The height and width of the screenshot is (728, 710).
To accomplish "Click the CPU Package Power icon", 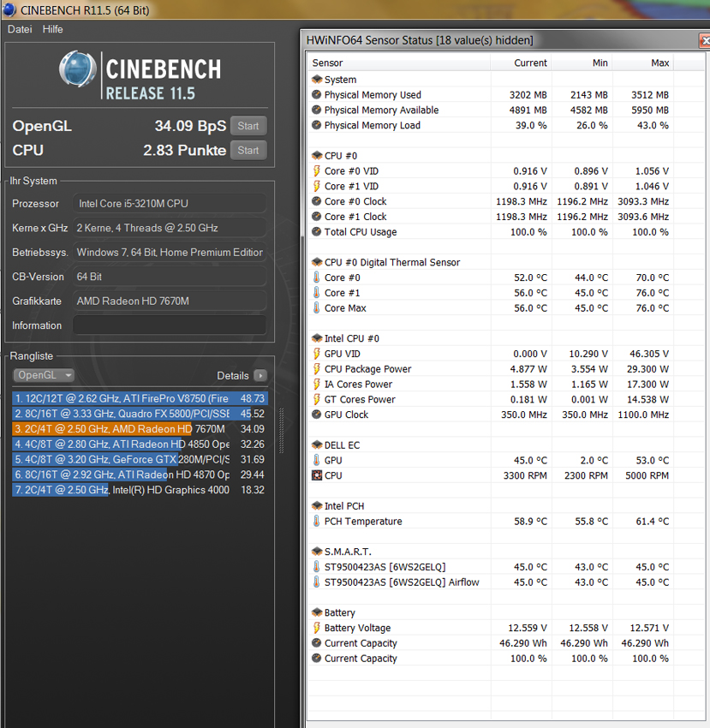I will [x=317, y=368].
